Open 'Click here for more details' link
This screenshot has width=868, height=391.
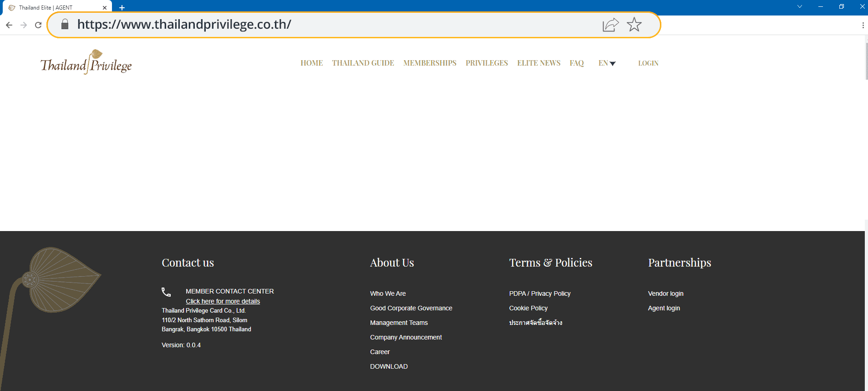tap(223, 301)
